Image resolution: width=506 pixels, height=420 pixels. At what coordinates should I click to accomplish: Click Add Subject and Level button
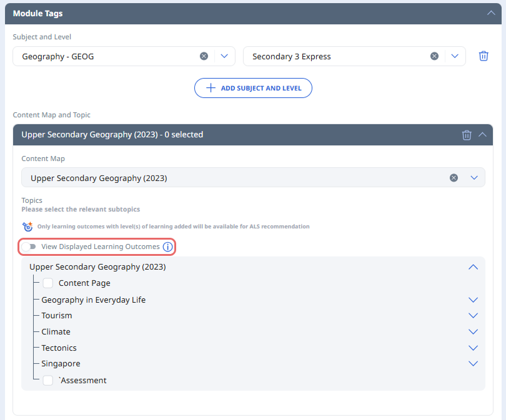(253, 88)
